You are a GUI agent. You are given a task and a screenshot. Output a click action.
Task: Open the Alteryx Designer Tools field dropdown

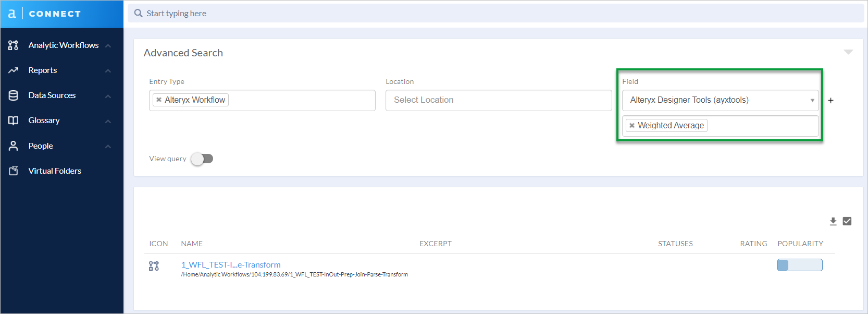point(720,100)
